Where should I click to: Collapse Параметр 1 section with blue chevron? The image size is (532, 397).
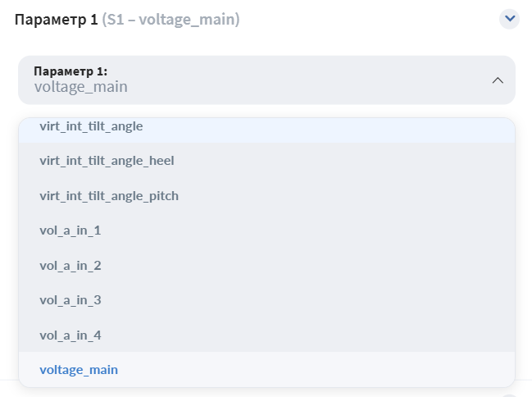pos(509,19)
